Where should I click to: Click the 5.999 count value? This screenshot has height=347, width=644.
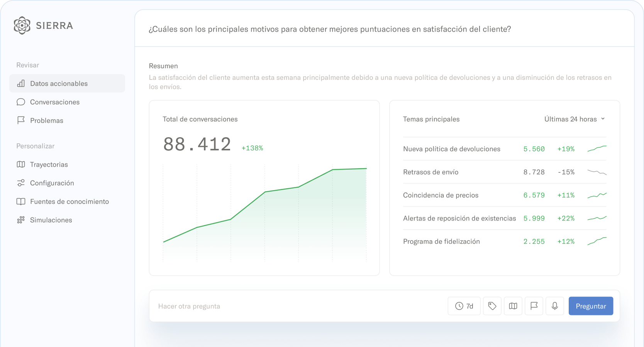(x=534, y=218)
